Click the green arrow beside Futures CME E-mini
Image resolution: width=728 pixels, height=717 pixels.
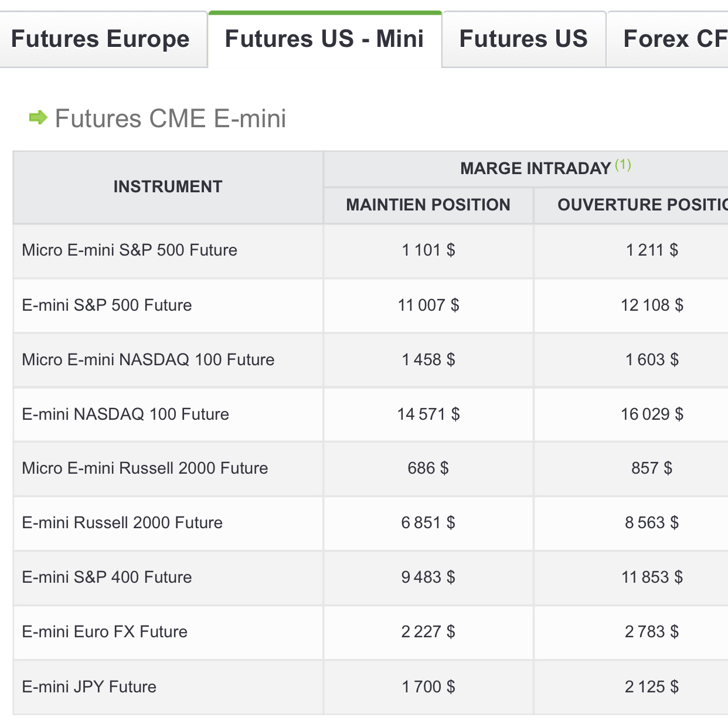coord(38,118)
